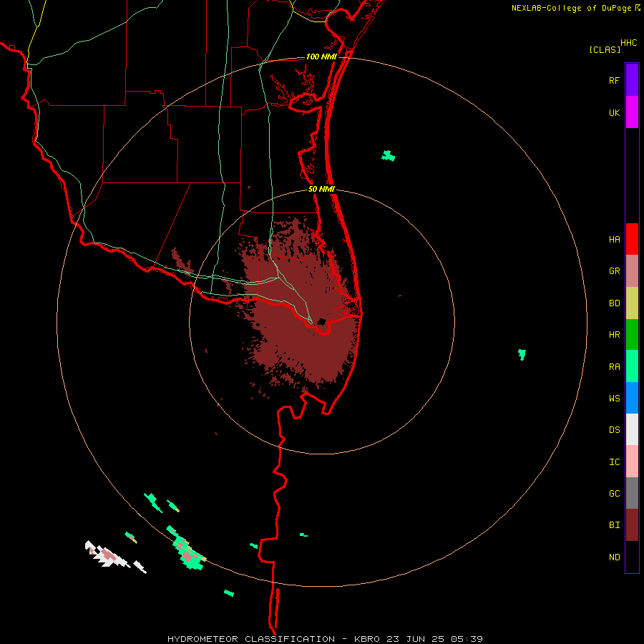Click the HR legend label

click(x=614, y=335)
